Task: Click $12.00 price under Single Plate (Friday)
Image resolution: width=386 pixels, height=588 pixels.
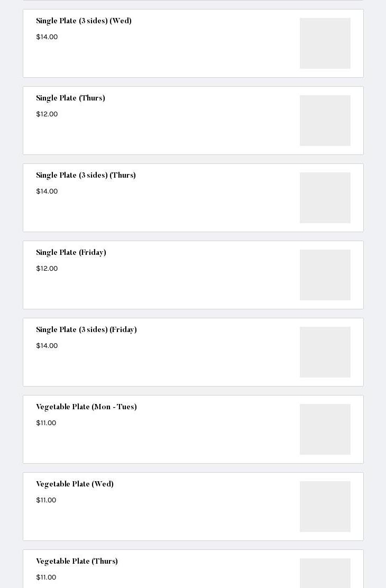Action: click(47, 269)
